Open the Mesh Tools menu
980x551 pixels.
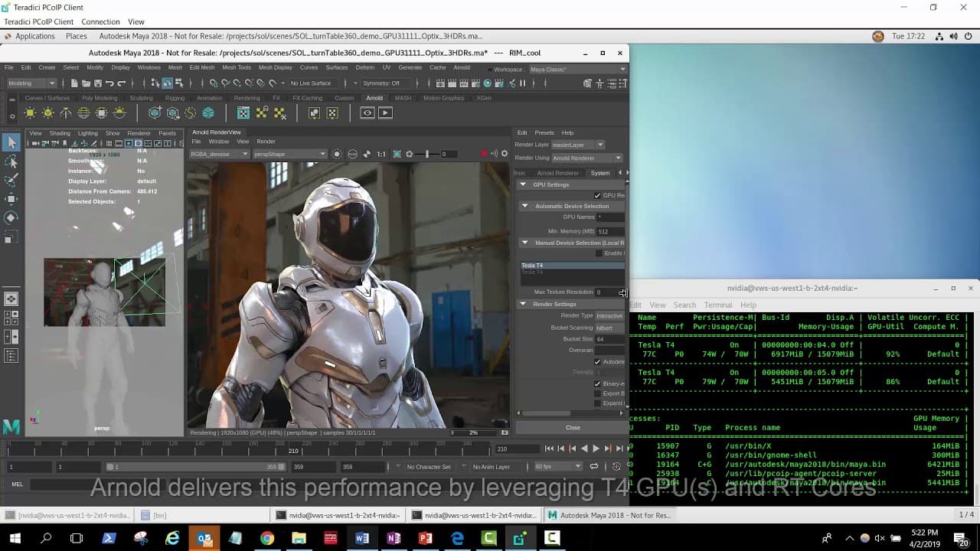tap(237, 67)
